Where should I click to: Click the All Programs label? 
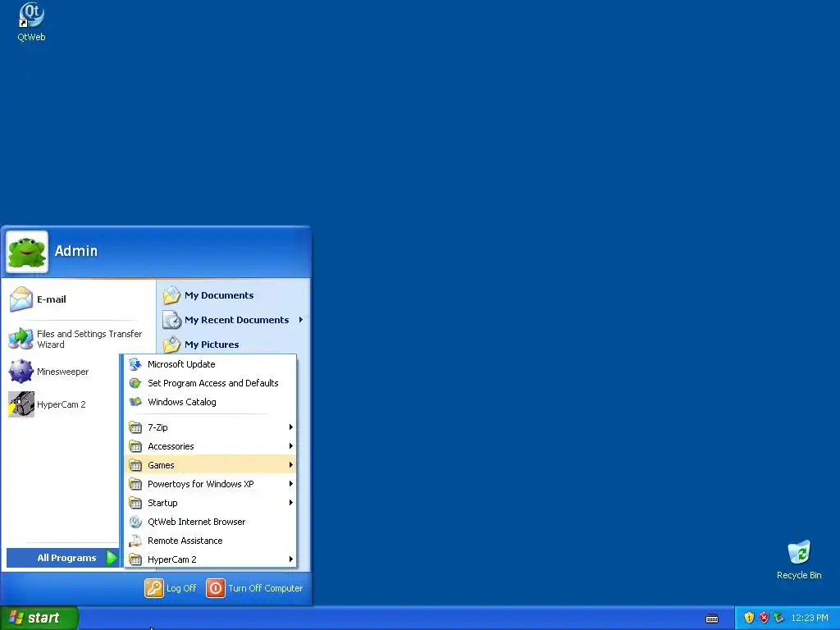[x=66, y=558]
